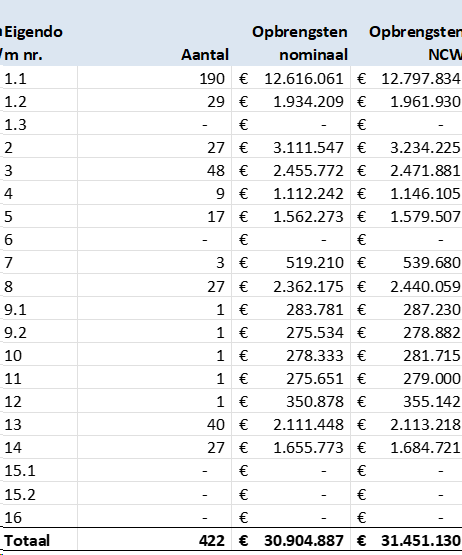Screen dimensions: 462x555
Task: Click row label 14
Action: click(13, 448)
